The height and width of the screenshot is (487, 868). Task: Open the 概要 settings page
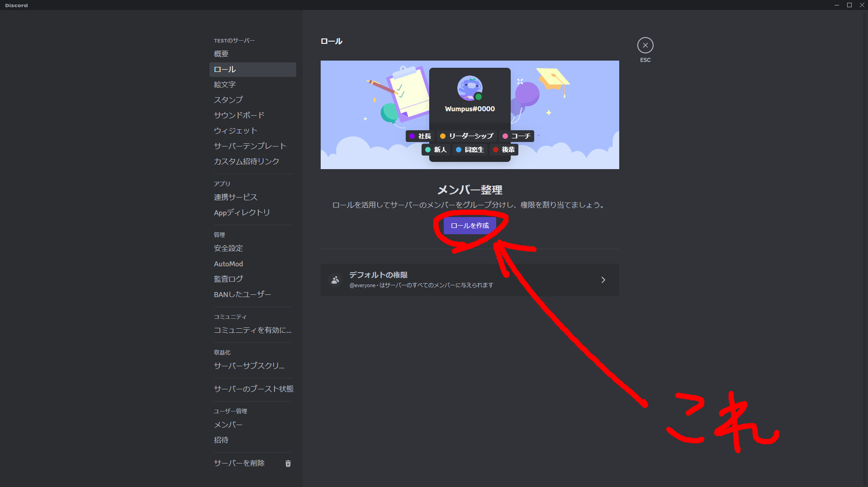point(221,53)
